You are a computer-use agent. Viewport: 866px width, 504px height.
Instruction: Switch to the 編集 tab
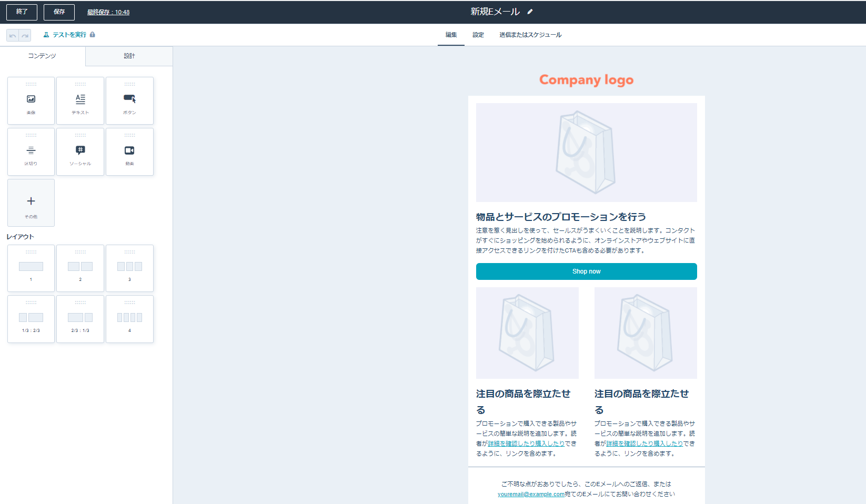pyautogui.click(x=451, y=35)
